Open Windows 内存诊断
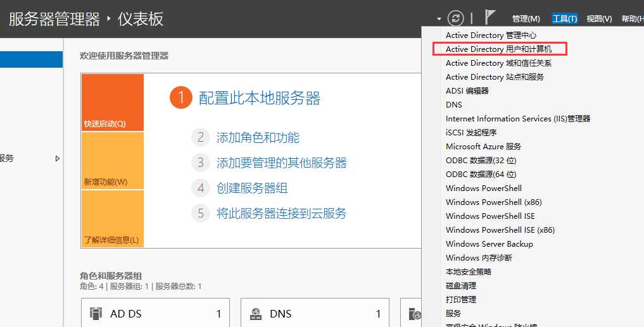 point(479,258)
